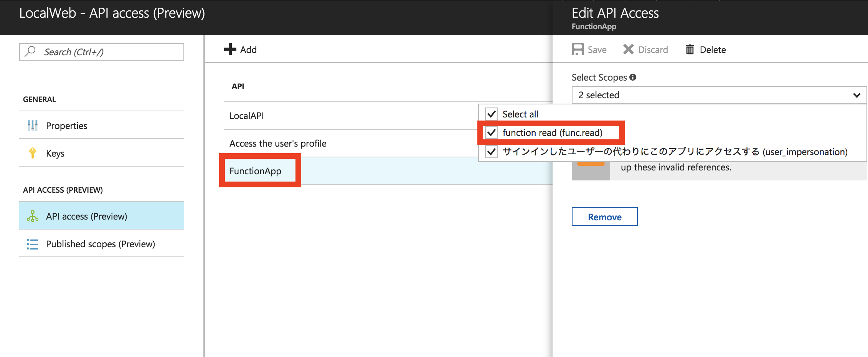The width and height of the screenshot is (868, 357).
Task: Click into the Search (Ctrl+/) field
Action: pos(102,51)
